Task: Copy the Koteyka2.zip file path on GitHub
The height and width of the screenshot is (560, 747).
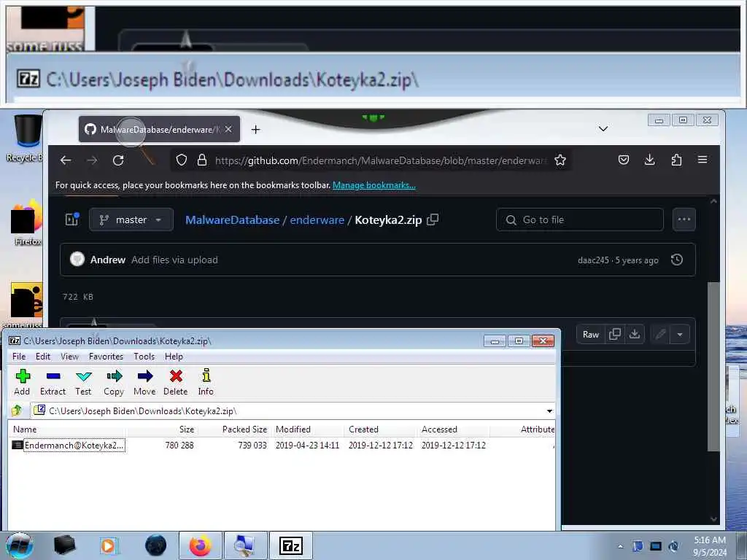Action: pyautogui.click(x=433, y=219)
